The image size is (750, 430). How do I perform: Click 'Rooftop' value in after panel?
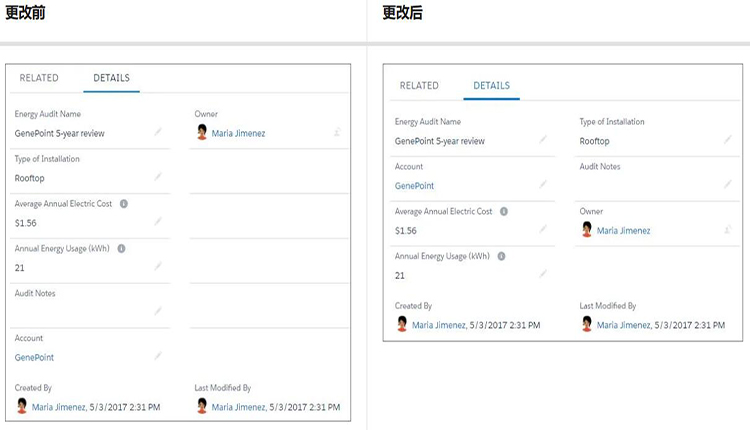point(595,141)
